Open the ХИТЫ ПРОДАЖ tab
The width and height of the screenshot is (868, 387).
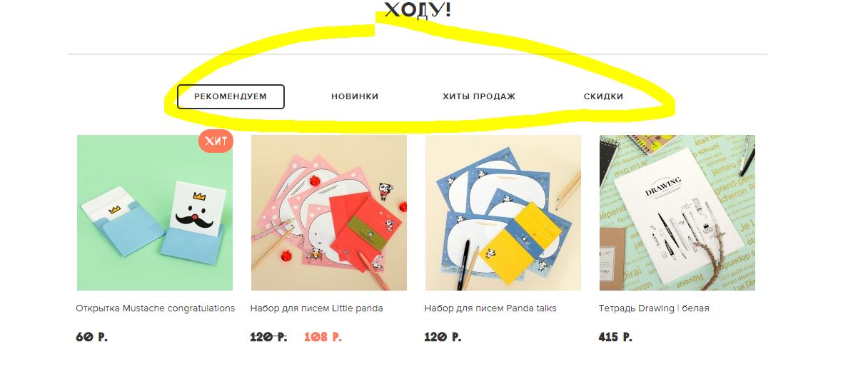479,96
